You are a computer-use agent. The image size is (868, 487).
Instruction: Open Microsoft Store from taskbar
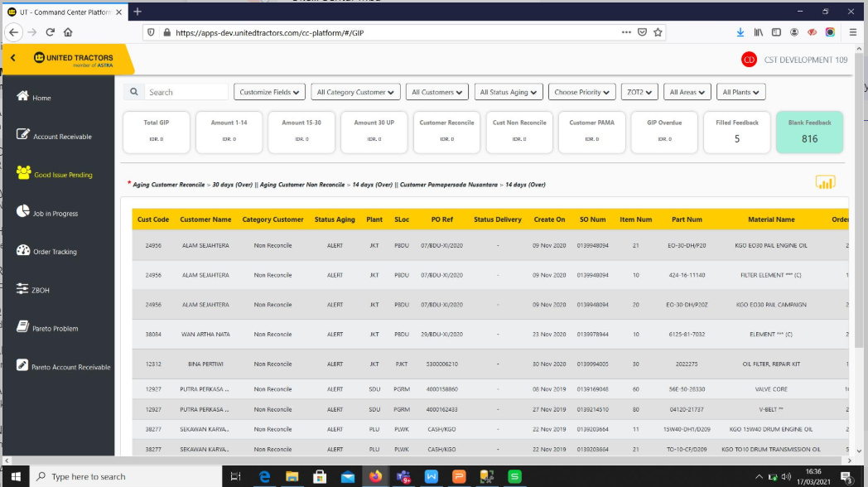coord(320,476)
